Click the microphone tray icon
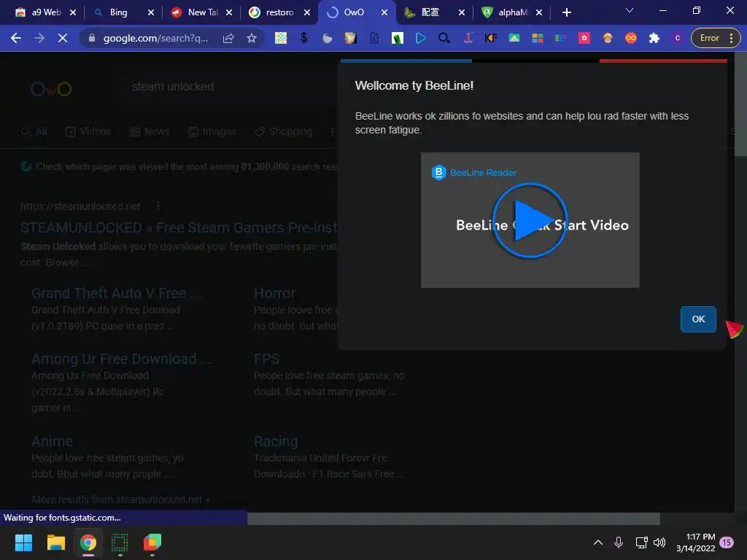Screen dimensions: 747x560 pos(619,542)
